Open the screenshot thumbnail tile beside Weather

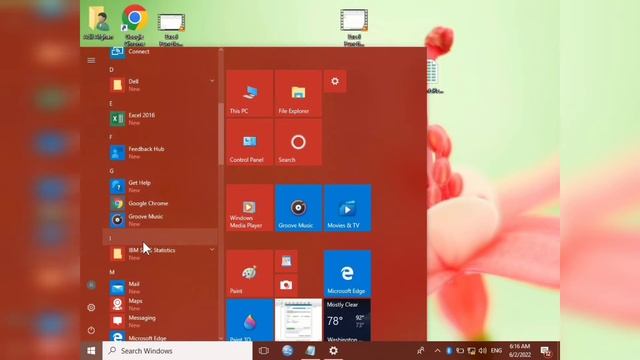(298, 320)
